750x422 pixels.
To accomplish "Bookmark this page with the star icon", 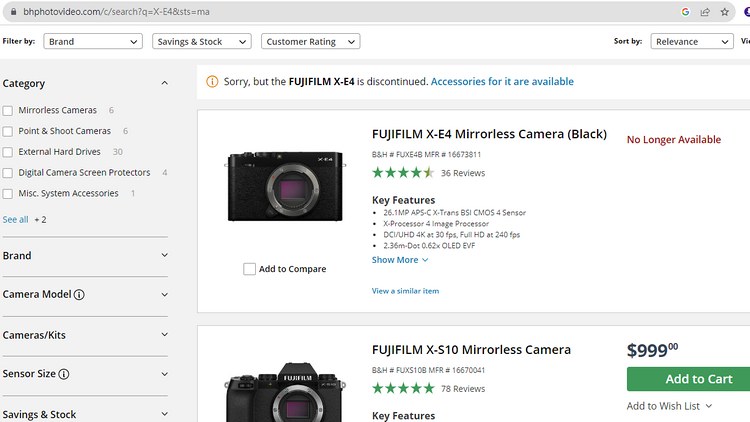I will (725, 12).
